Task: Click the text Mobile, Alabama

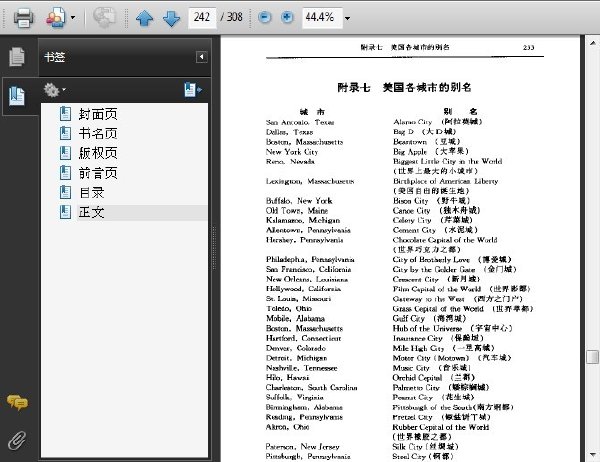Action: (295, 318)
